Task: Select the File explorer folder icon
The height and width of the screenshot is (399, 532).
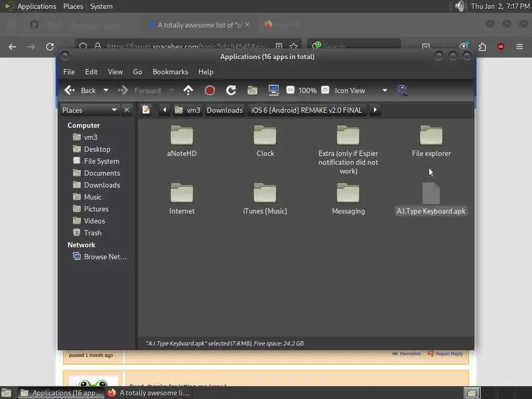Action: (x=431, y=135)
